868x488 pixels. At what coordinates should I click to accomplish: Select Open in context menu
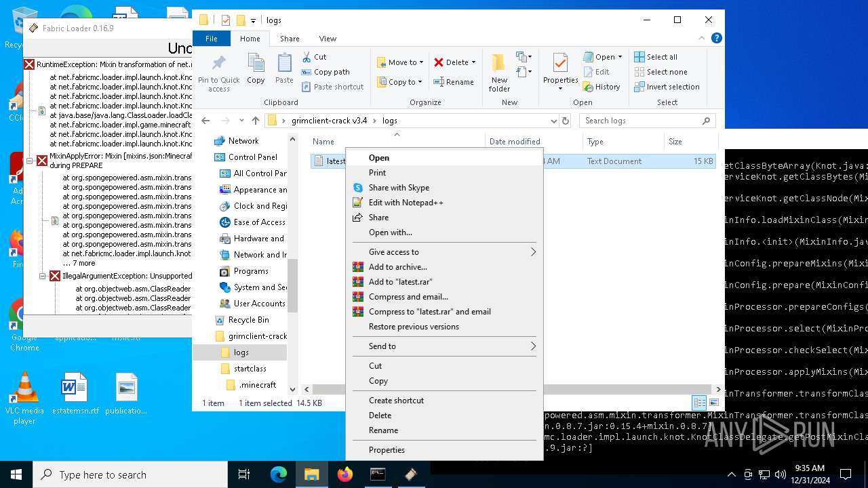pyautogui.click(x=444, y=158)
